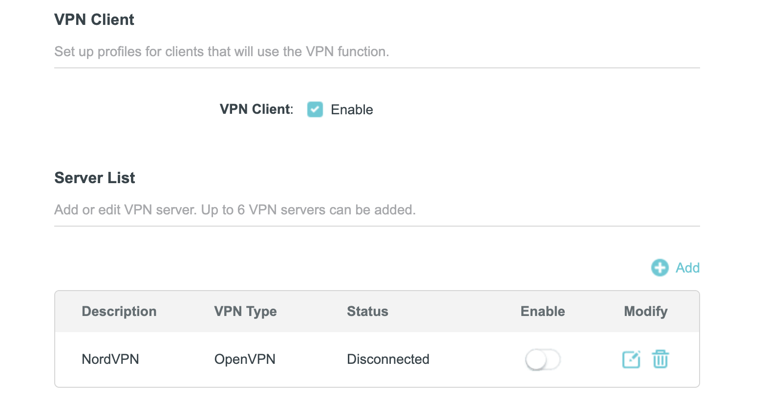Click the Enable label beside checkbox
768x420 pixels.
point(352,110)
